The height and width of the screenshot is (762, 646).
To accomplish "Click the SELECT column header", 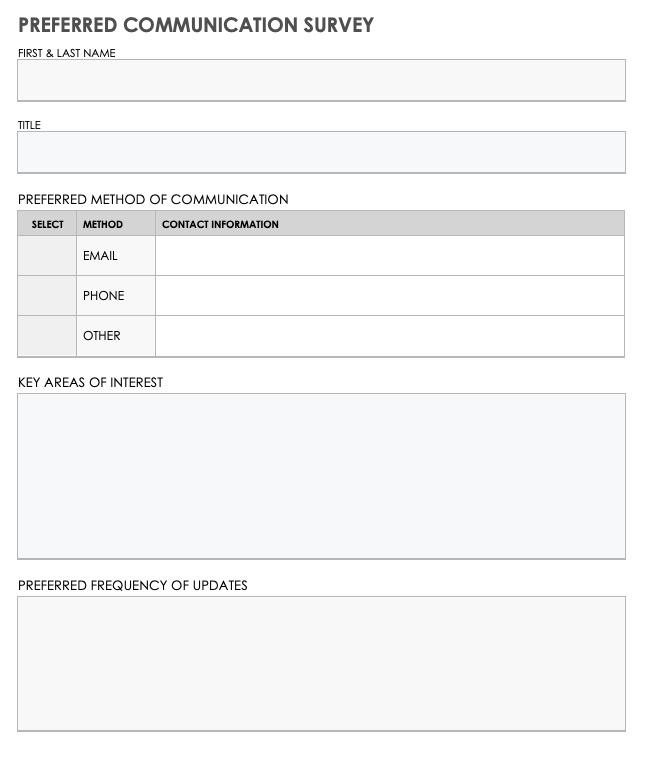I will click(47, 224).
